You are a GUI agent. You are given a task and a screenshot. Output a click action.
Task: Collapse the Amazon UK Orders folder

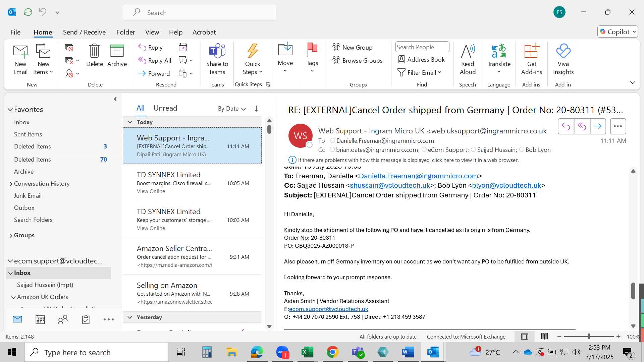click(13, 297)
